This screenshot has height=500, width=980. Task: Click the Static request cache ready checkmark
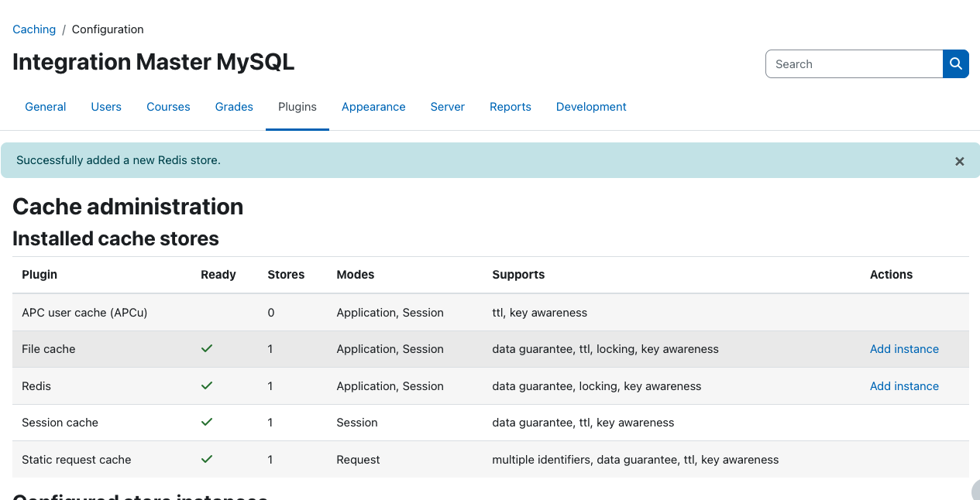point(207,459)
